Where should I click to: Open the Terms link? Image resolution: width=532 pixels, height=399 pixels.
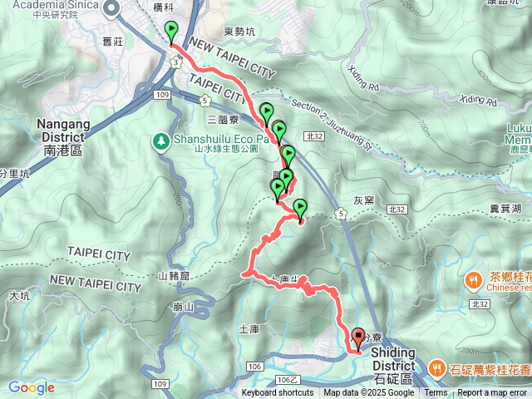[x=436, y=392]
